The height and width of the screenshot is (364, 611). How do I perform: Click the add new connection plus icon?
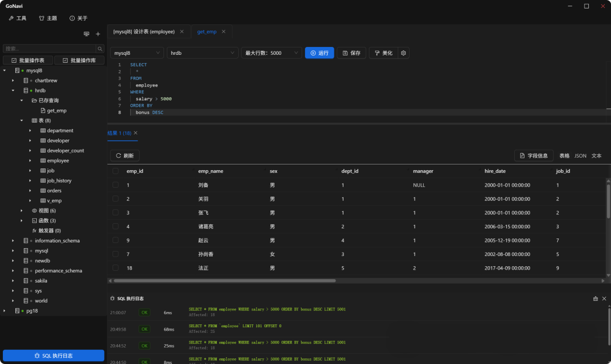point(98,34)
